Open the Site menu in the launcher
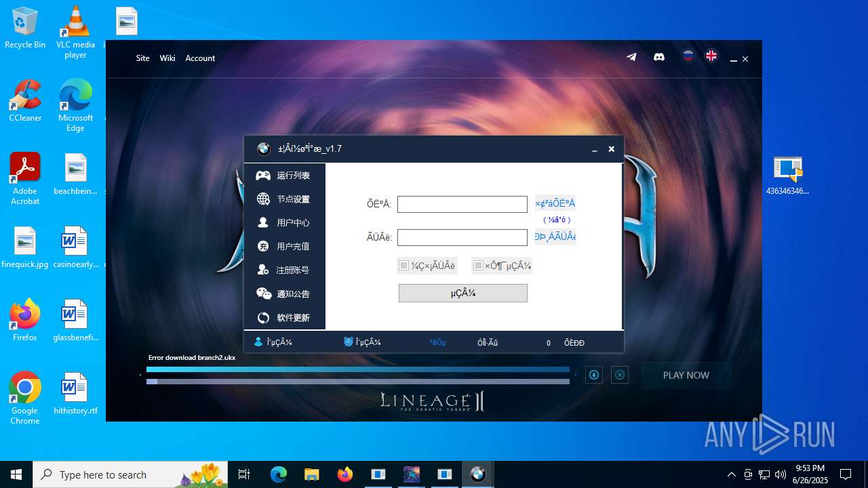 142,58
